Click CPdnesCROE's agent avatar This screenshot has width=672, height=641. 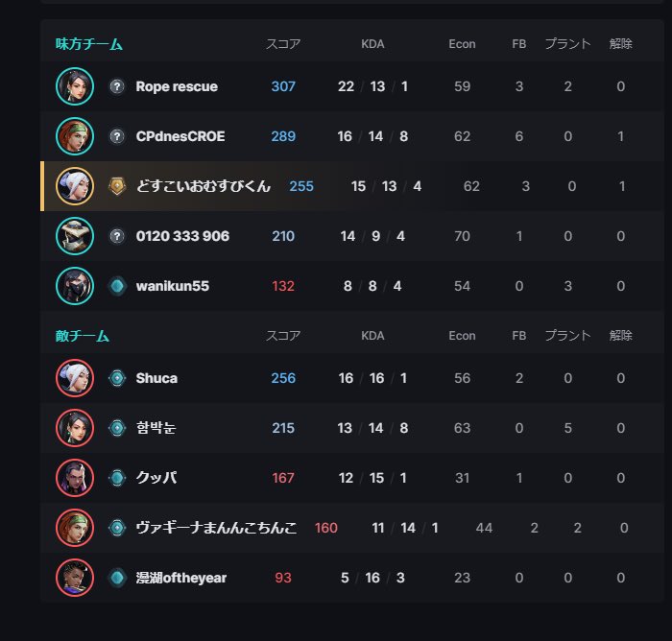tap(74, 136)
